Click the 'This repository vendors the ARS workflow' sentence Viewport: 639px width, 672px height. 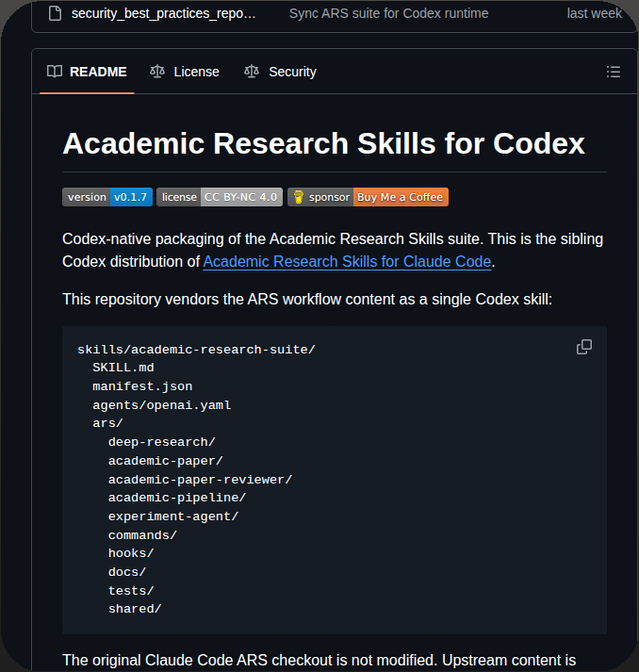click(x=307, y=299)
